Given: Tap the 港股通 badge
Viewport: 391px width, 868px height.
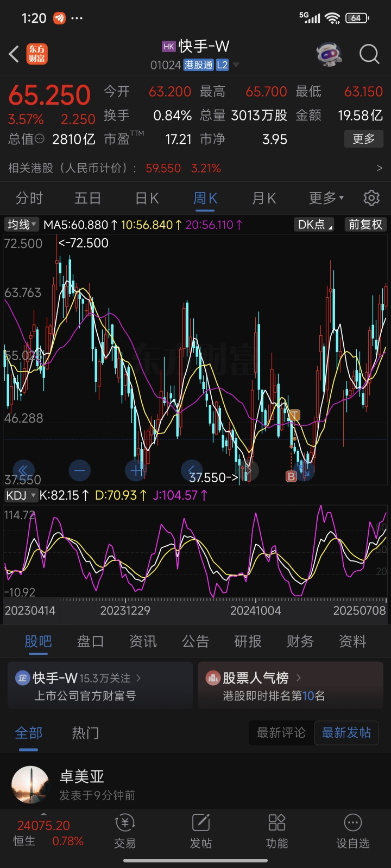Looking at the screenshot, I should [198, 65].
